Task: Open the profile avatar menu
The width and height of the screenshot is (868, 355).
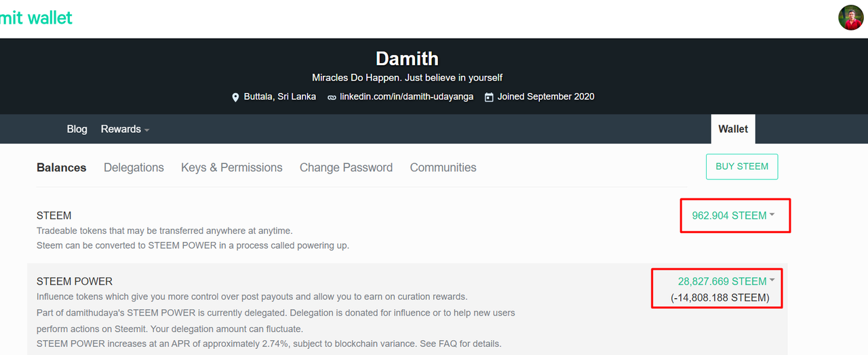Action: tap(850, 18)
